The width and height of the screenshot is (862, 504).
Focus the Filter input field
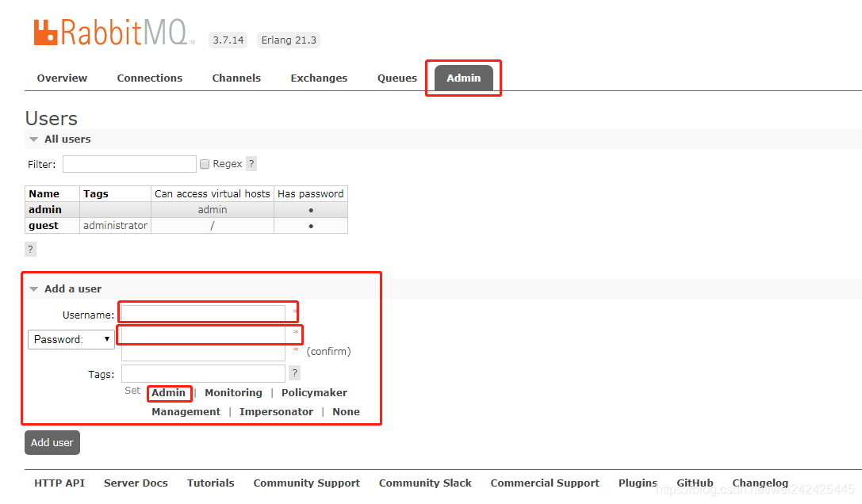click(x=129, y=164)
